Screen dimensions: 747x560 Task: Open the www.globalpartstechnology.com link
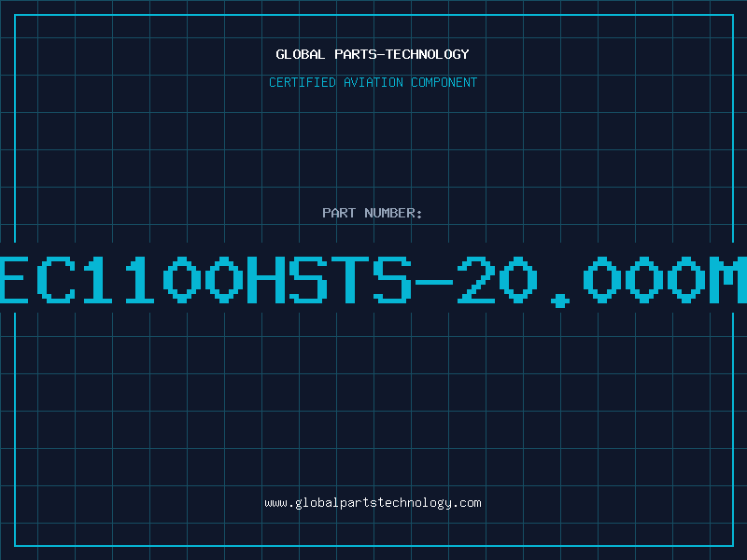373,503
